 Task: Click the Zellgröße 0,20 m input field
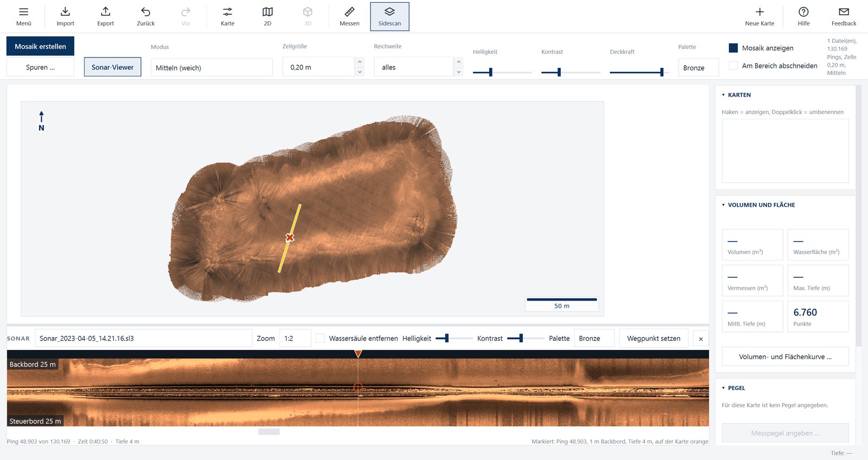pos(318,67)
